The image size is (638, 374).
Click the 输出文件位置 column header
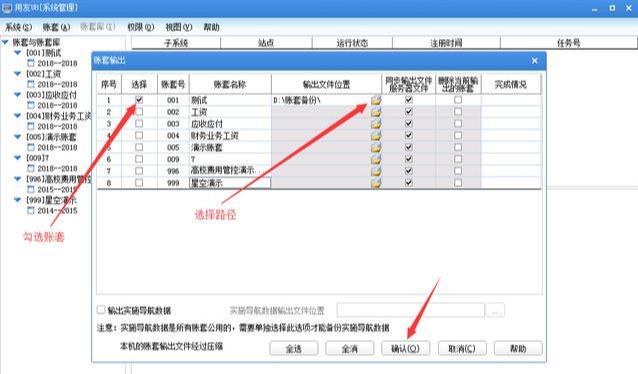pos(326,84)
